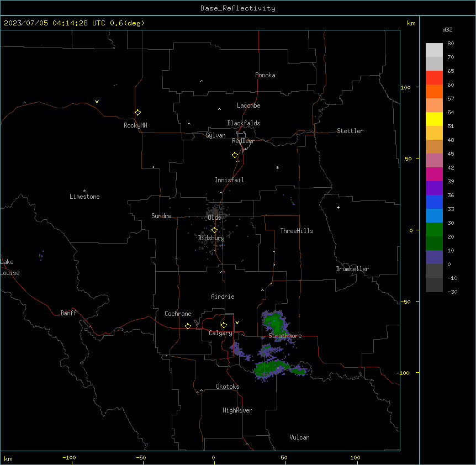The height and width of the screenshot is (465, 476).
Task: Click the 50 tick on horizontal axis
Action: 284,457
